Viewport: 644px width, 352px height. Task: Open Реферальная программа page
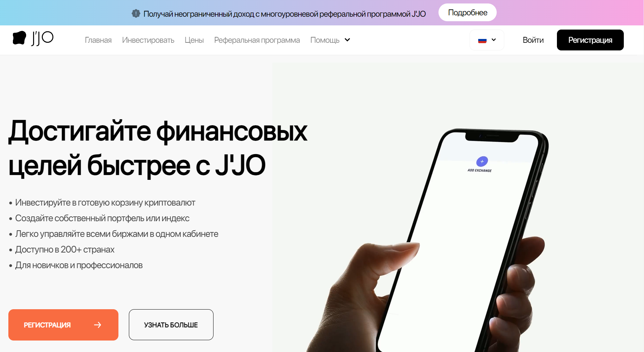(x=257, y=40)
